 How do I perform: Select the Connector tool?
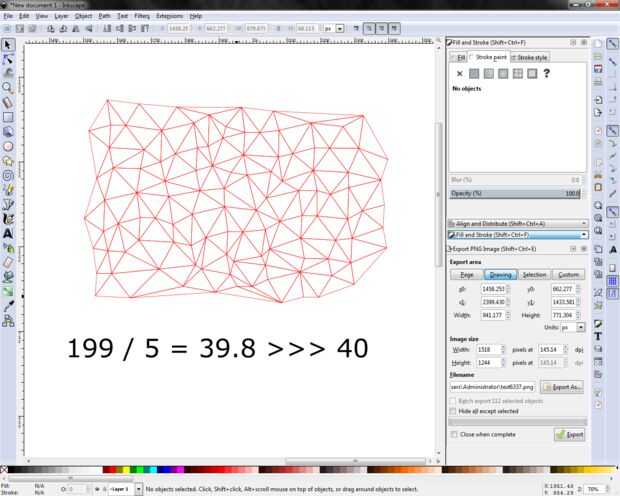coord(8,321)
